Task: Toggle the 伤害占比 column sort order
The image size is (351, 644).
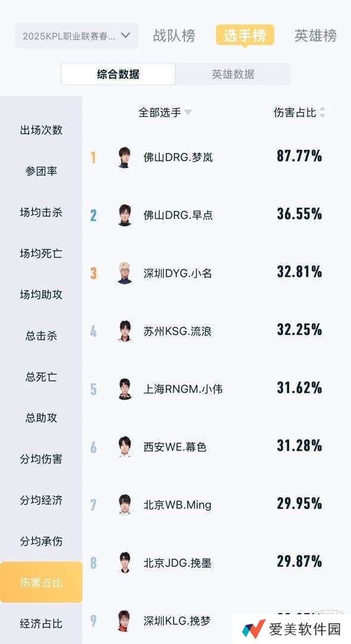Action: pyautogui.click(x=298, y=112)
